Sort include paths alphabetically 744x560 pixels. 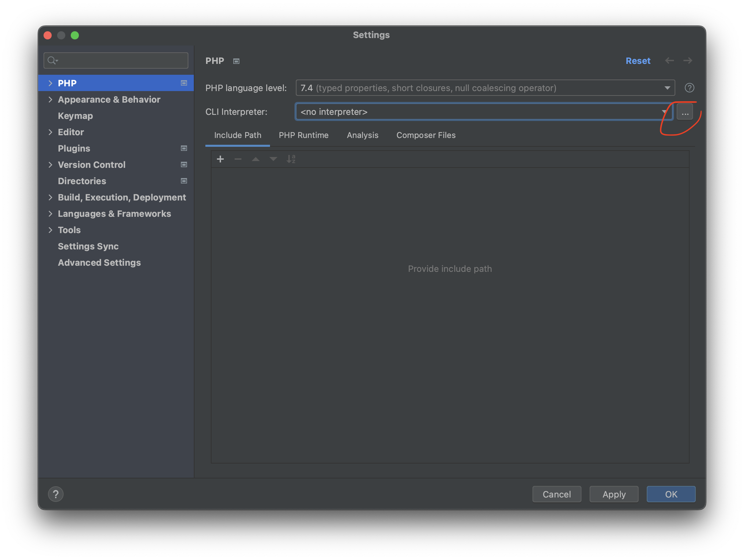pos(291,159)
